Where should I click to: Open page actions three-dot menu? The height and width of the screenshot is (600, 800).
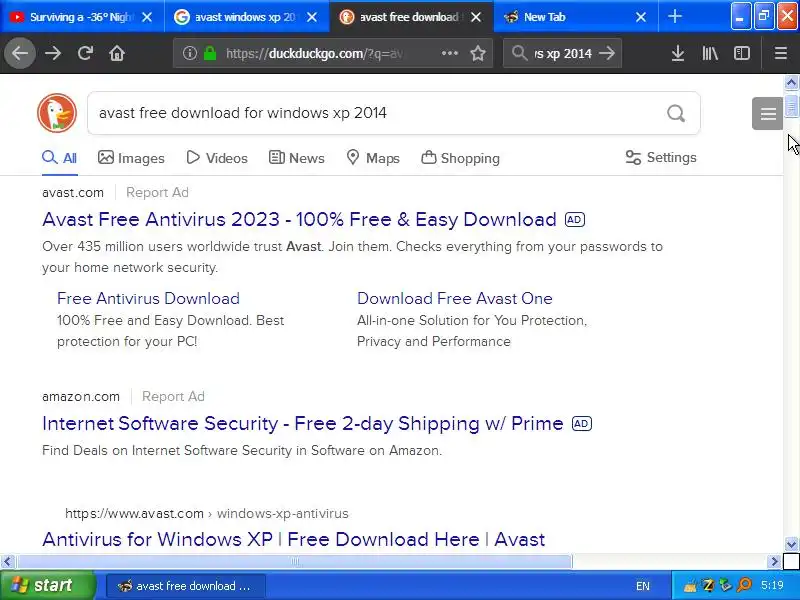[x=449, y=53]
